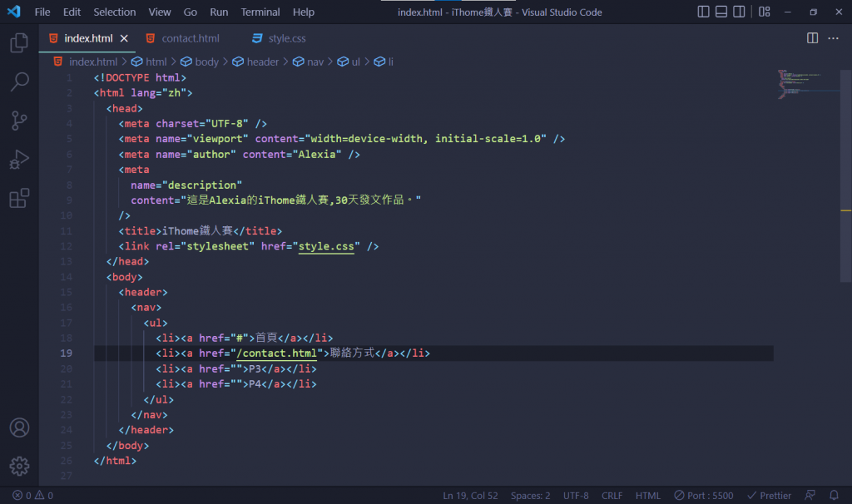
Task: Click the VS Code logo icon
Action: point(14,12)
